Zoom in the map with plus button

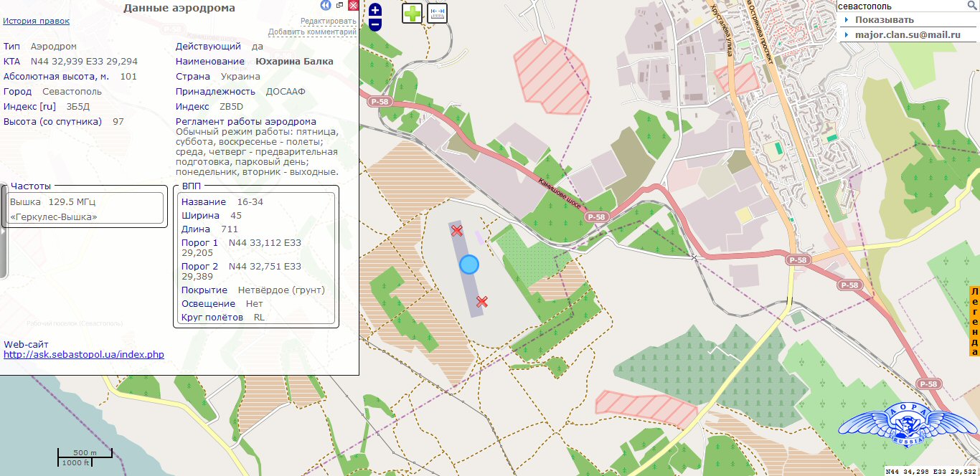click(x=375, y=10)
